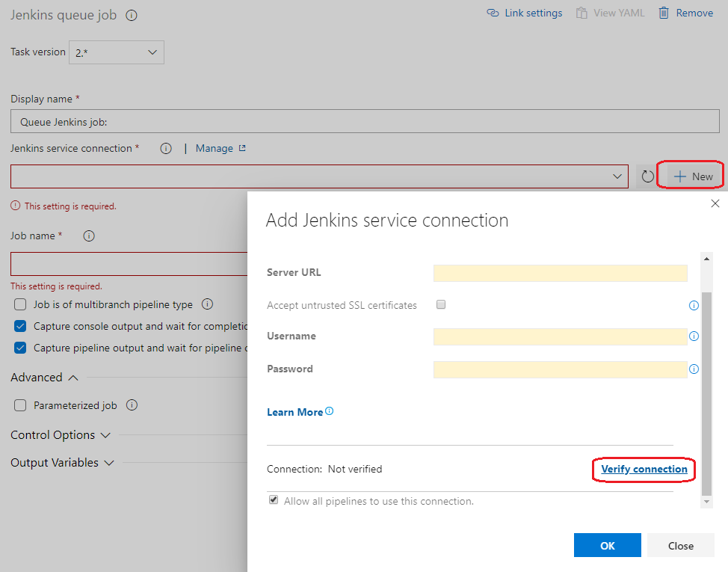
Task: Click info icon for untrusted SSL certificates
Action: 694,305
